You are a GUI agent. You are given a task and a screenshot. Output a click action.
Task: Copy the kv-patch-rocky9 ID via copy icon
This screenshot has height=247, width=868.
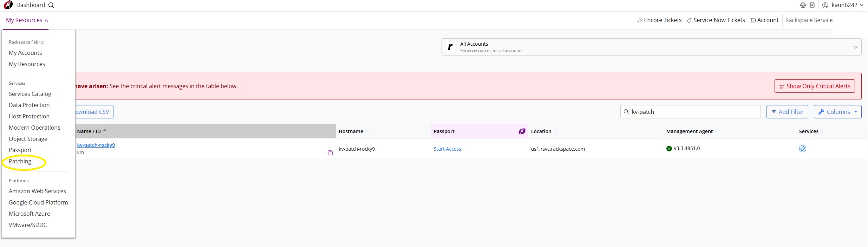330,153
